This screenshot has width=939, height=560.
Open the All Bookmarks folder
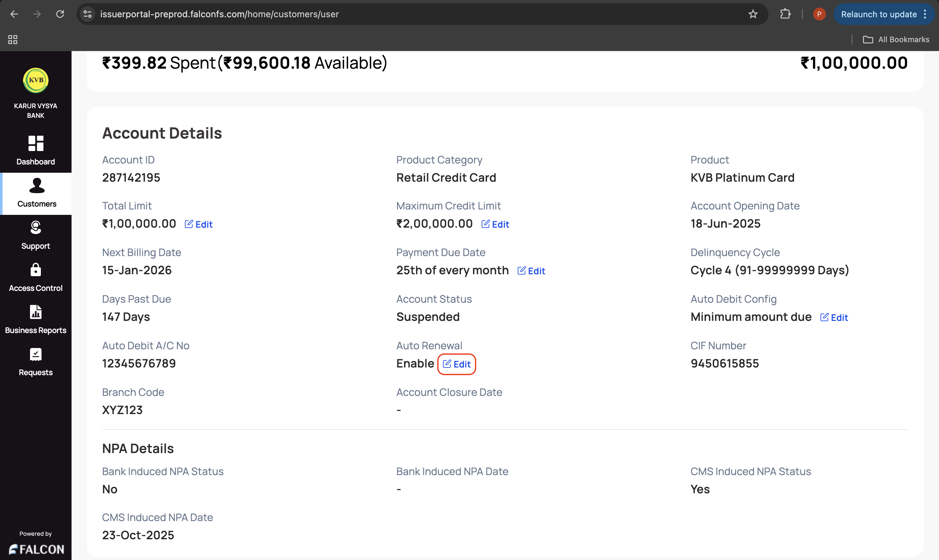tap(896, 40)
